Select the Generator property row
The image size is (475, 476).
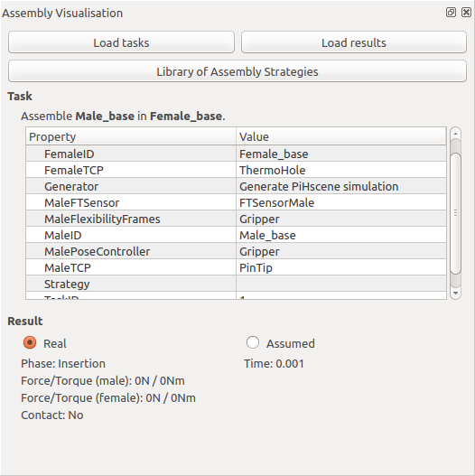(x=236, y=186)
